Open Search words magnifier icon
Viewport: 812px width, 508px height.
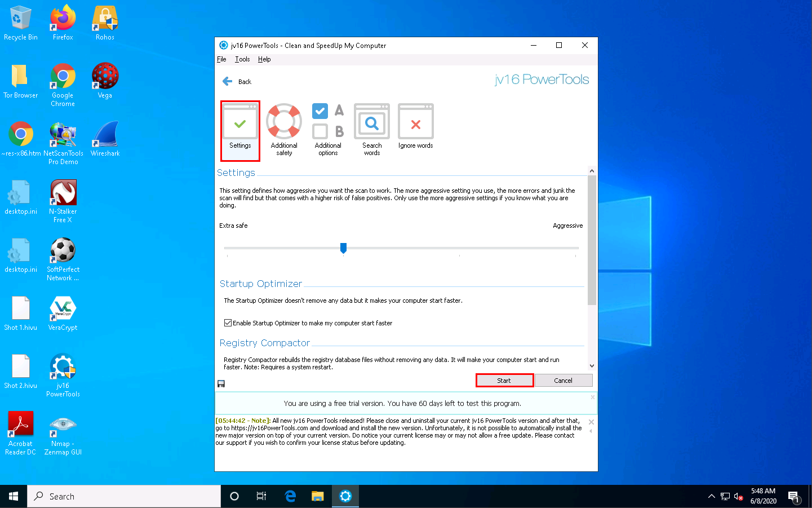coord(372,121)
